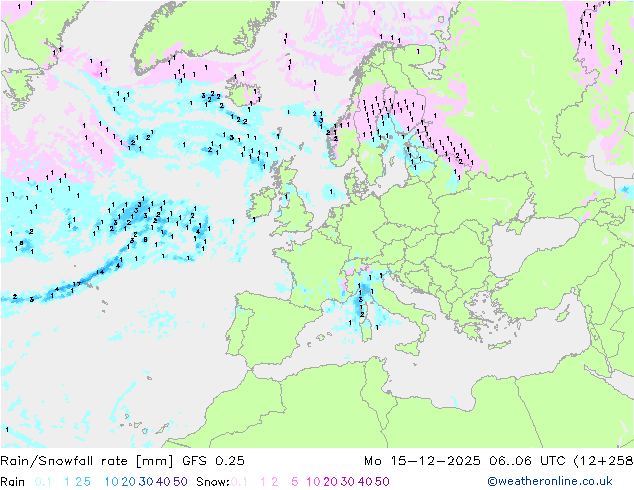Select the Snow 20 legend value
Image resolution: width=634 pixels, height=490 pixels.
(x=330, y=482)
